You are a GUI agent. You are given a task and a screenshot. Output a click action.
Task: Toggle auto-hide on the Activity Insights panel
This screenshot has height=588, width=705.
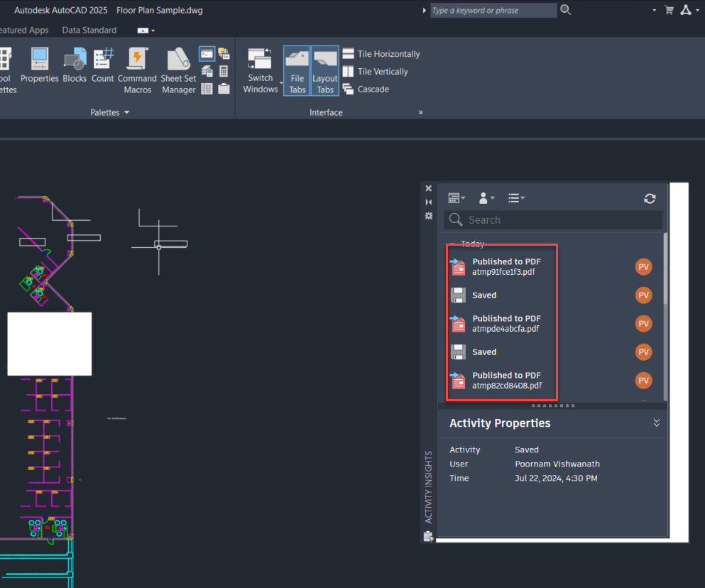tap(429, 202)
